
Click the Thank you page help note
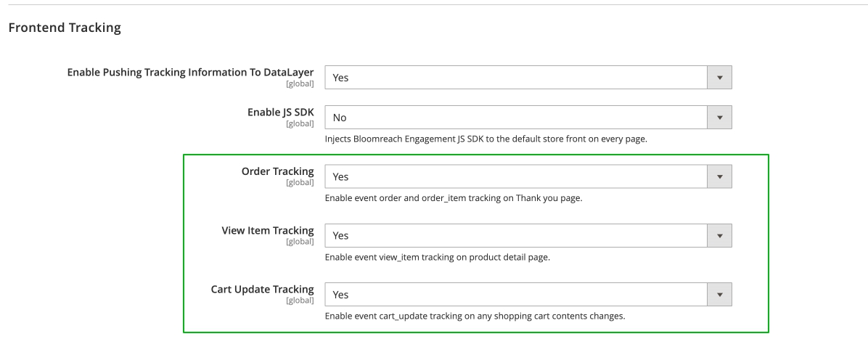[x=454, y=198]
